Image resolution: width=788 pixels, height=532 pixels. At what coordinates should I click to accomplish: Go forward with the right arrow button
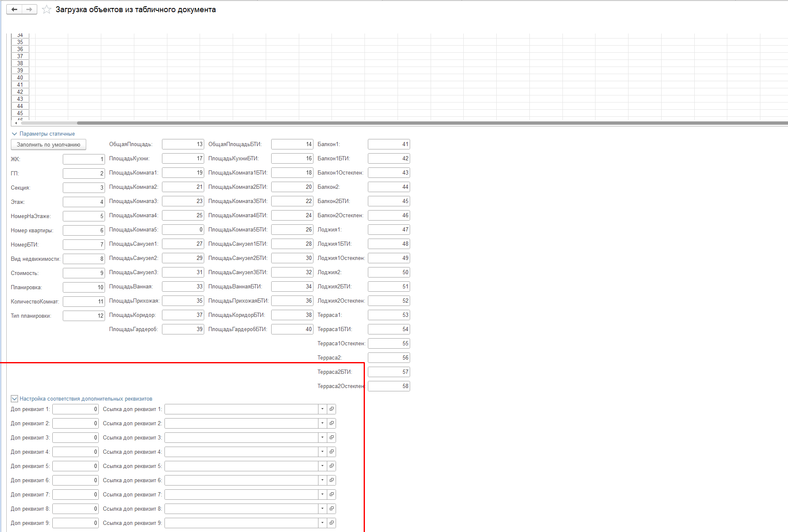coord(29,9)
